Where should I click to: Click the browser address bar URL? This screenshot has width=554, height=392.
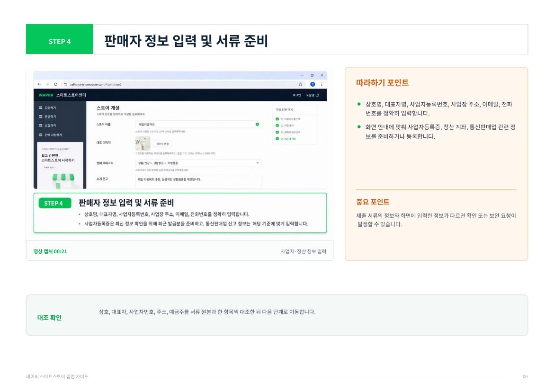point(96,84)
